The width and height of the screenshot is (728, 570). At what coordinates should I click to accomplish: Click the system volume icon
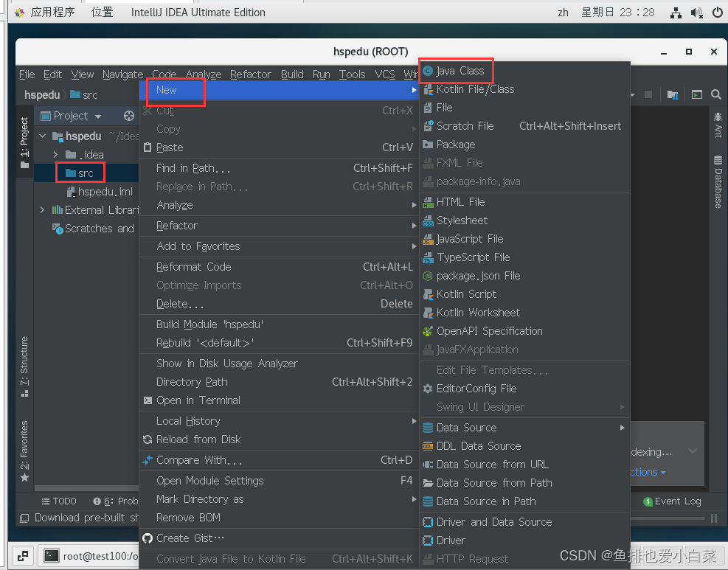coord(696,13)
